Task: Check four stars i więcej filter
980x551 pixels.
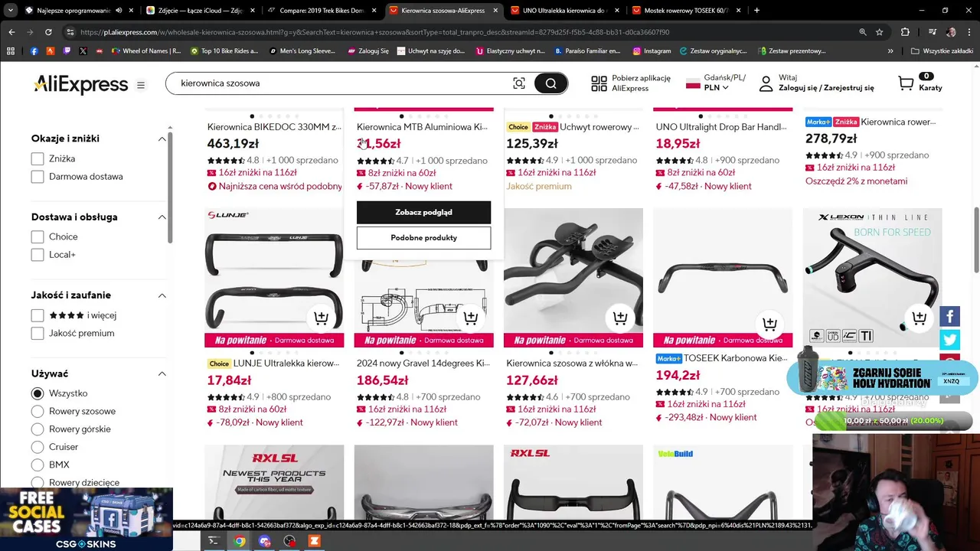Action: click(x=38, y=315)
